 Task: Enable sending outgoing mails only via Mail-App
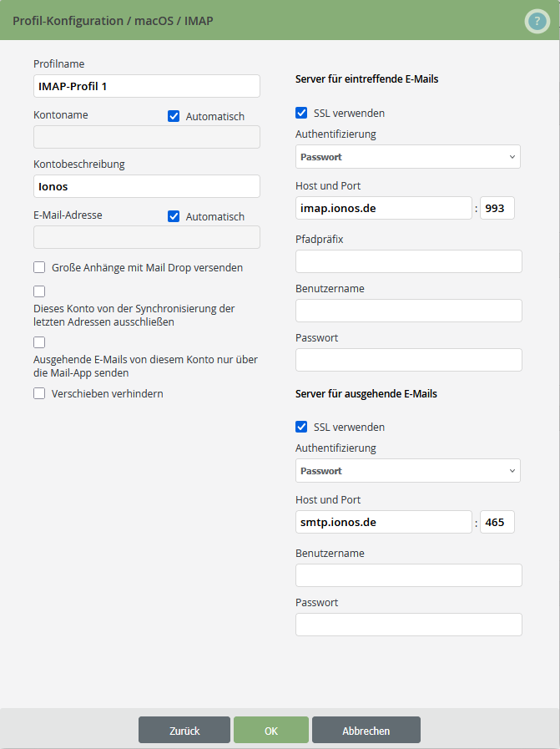(38, 342)
